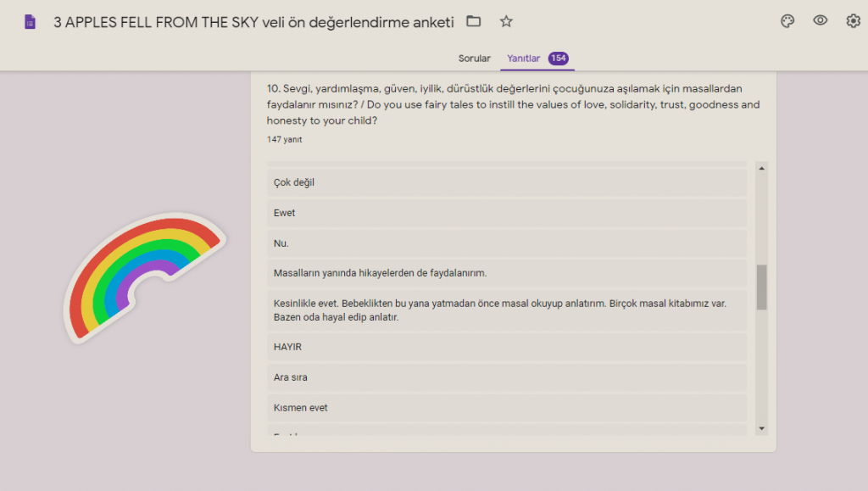Image resolution: width=868 pixels, height=491 pixels.
Task: Click the 'HAYIR' response
Action: [507, 347]
